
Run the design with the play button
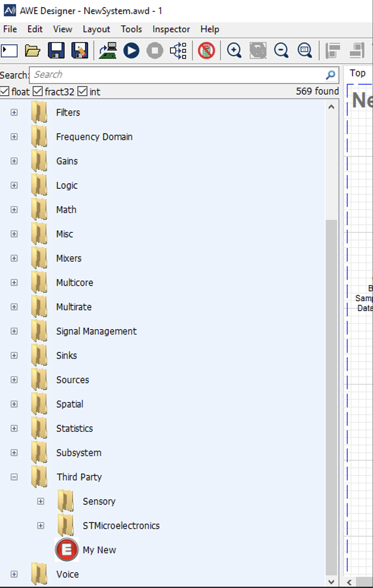tap(131, 51)
